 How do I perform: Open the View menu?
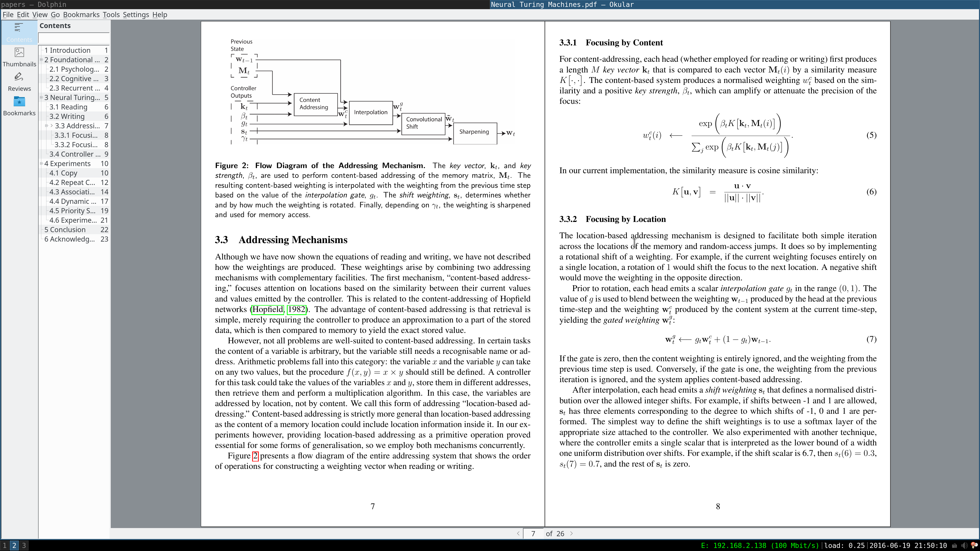click(x=40, y=15)
